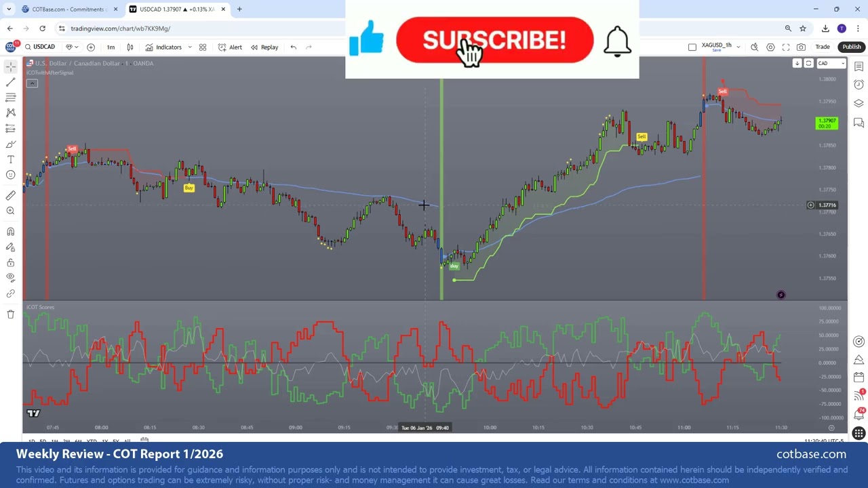Open the Chrome three-dot menu
Image resolution: width=868 pixels, height=488 pixels.
coord(858,28)
